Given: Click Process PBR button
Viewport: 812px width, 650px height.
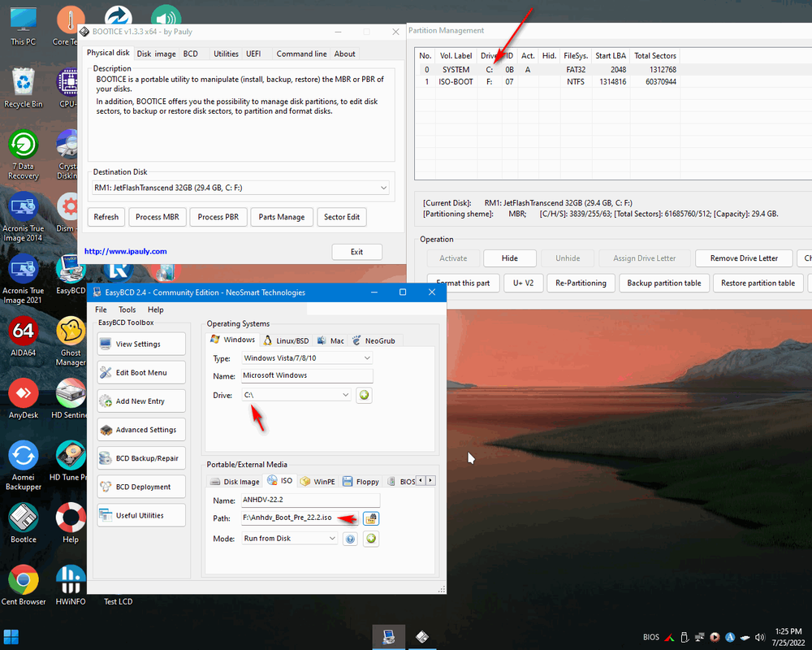Looking at the screenshot, I should click(x=218, y=217).
